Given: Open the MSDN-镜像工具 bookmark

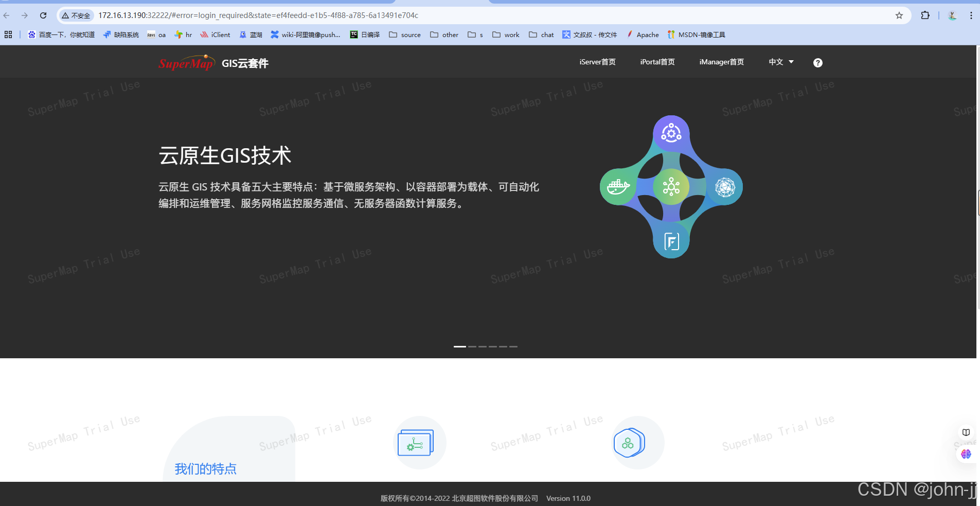Looking at the screenshot, I should (x=696, y=34).
